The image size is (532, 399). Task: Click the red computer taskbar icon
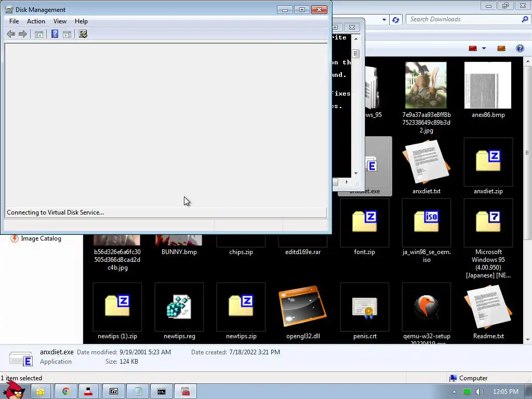click(88, 392)
